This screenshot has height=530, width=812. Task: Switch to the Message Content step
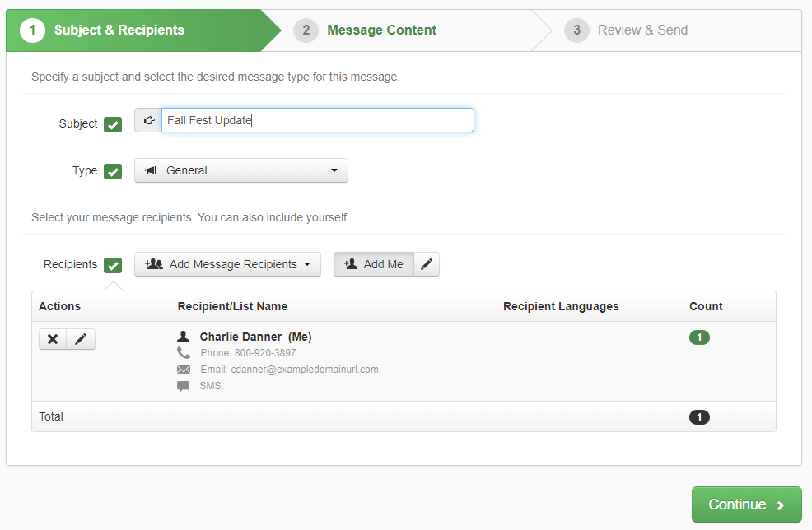[x=381, y=30]
